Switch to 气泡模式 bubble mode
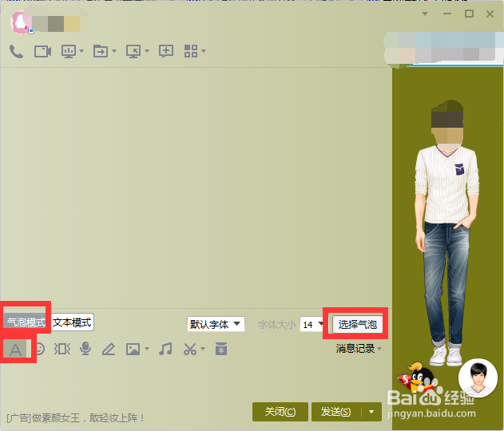This screenshot has height=431, width=504. click(26, 322)
